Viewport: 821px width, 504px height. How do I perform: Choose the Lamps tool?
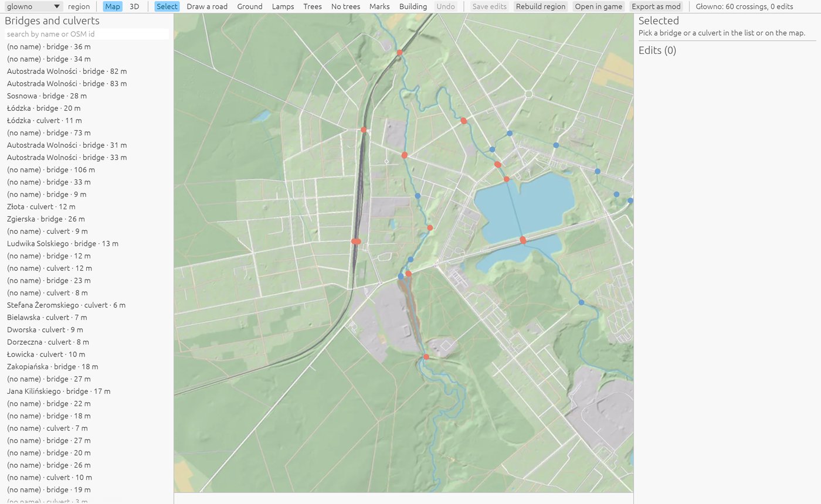point(283,6)
